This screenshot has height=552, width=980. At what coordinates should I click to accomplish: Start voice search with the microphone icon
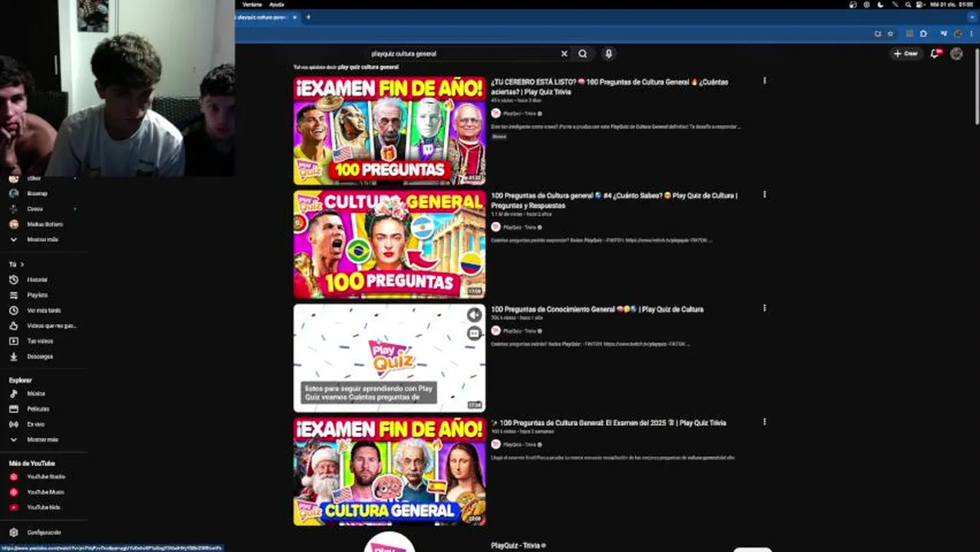[608, 54]
